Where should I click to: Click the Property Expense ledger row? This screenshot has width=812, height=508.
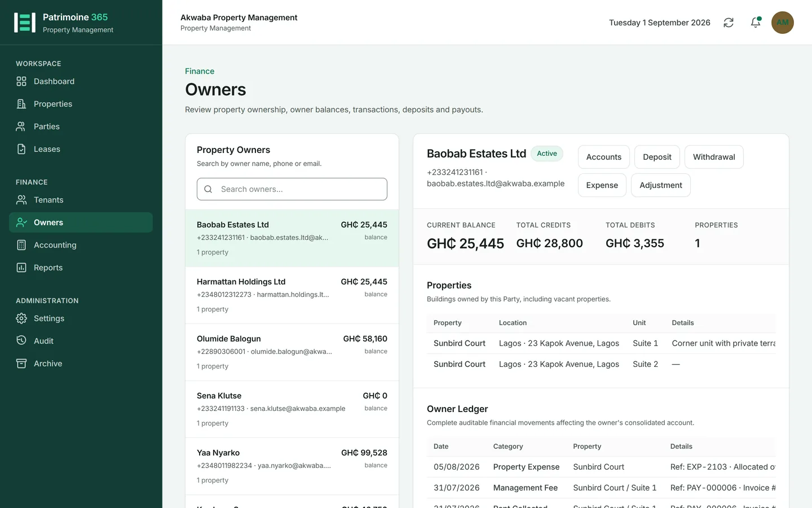pyautogui.click(x=601, y=467)
